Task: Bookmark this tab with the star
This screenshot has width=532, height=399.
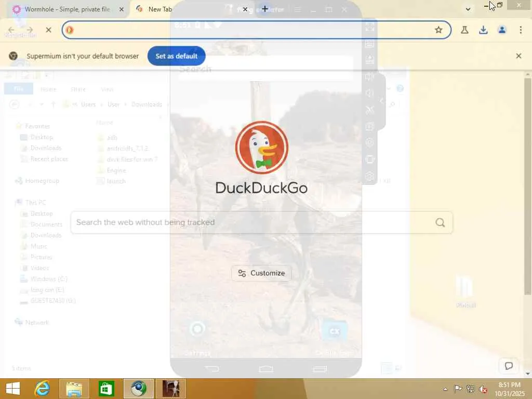Action: (x=438, y=30)
